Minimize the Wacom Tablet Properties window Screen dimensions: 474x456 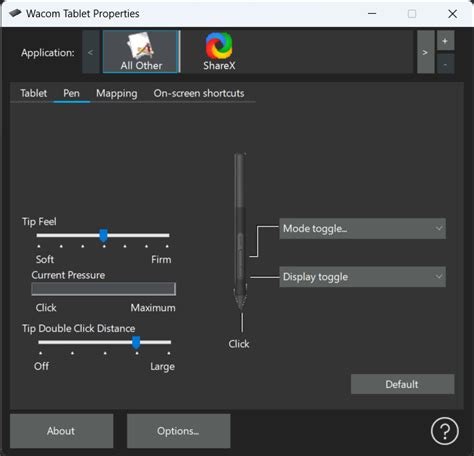tap(372, 14)
